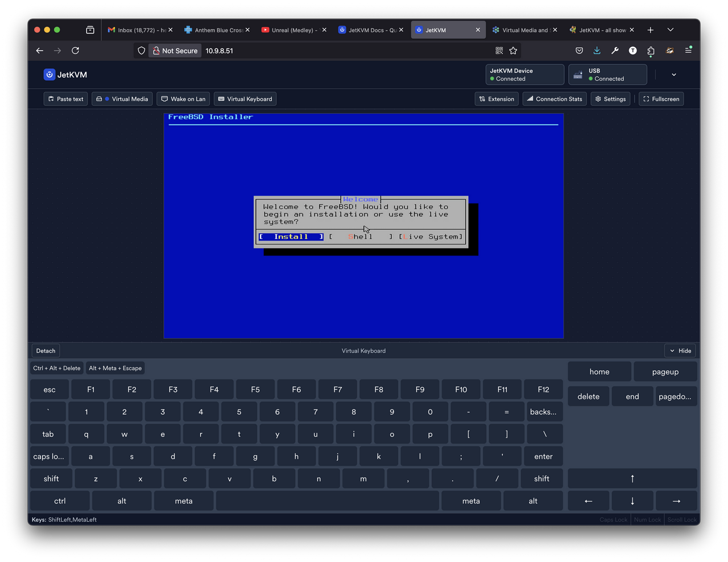Open the list all tabs chevron

click(671, 30)
